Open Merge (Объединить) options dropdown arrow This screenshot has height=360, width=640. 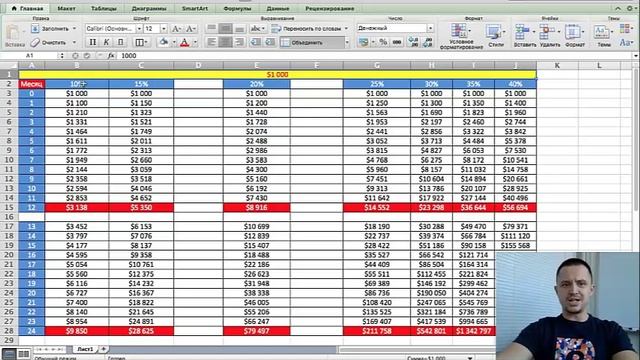pyautogui.click(x=347, y=42)
